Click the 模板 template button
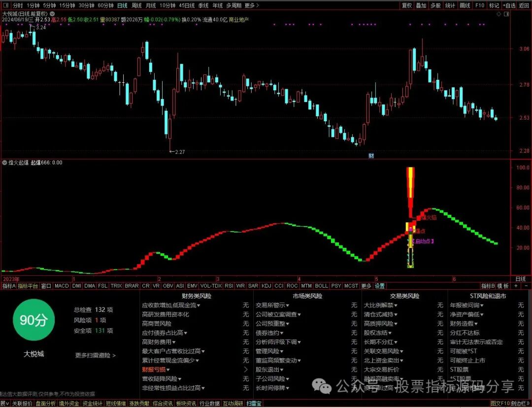Image resolution: width=532 pixels, height=408 pixels. (x=503, y=286)
